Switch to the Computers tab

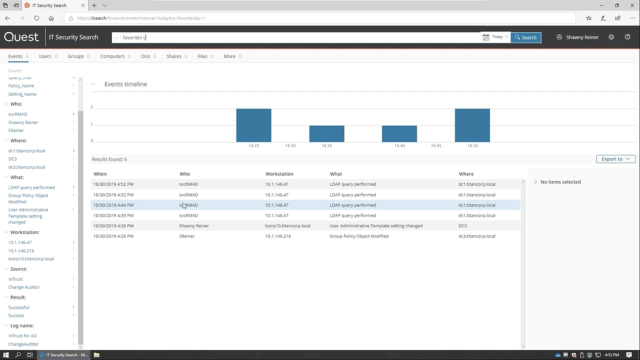115,56
